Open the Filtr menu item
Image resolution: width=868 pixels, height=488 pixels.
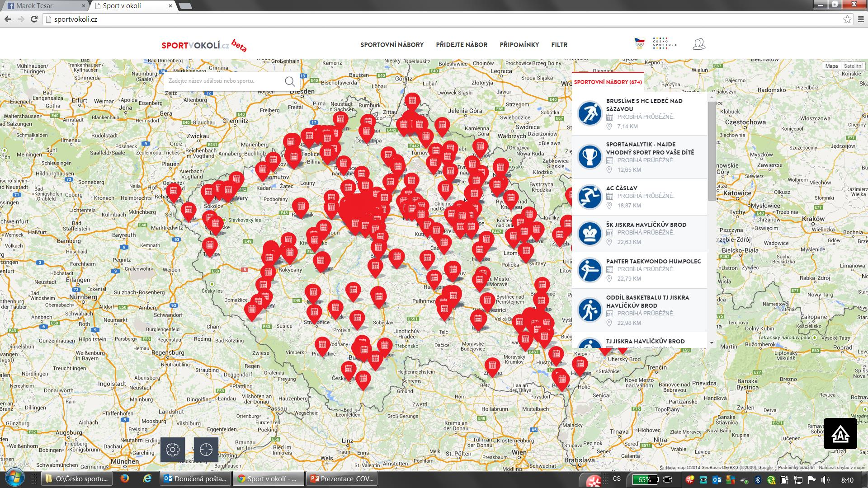coord(559,45)
